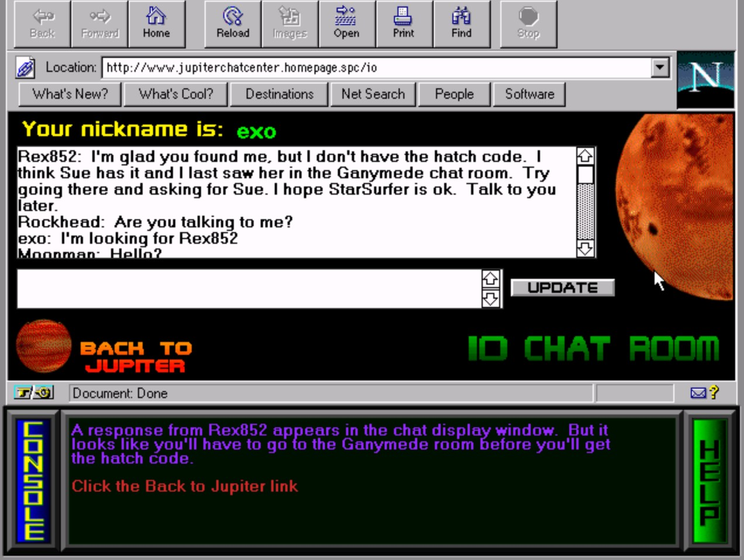Screen dimensions: 744x560
Task: Click inside the chat message input box
Action: [x=250, y=289]
